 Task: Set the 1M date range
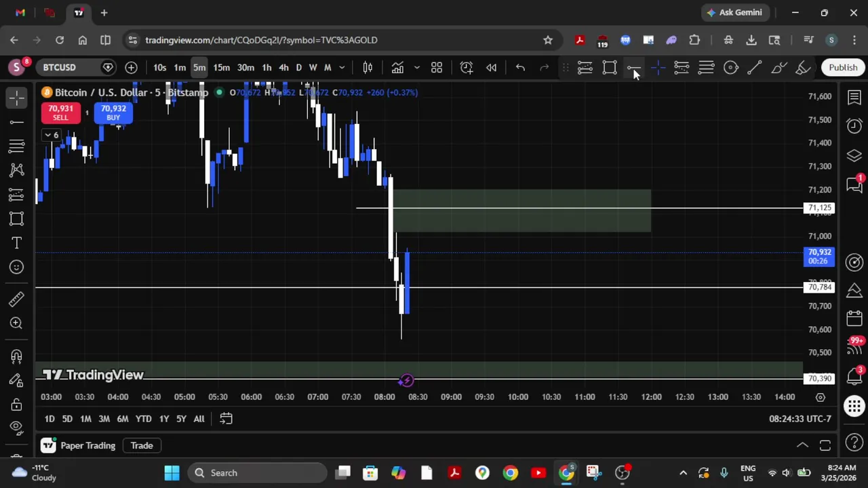(x=85, y=419)
